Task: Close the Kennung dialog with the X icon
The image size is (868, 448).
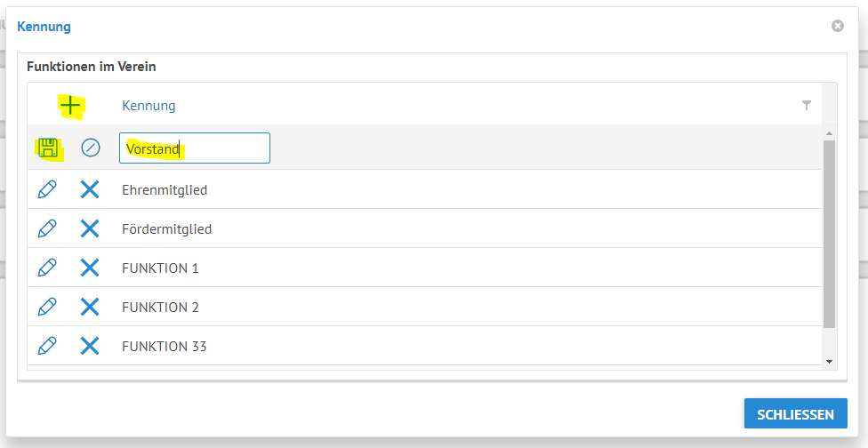Action: [x=838, y=26]
